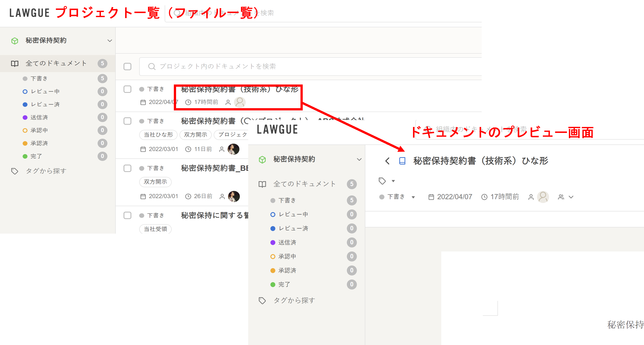Click the back arrow beside document title
This screenshot has width=644, height=345.
tap(387, 161)
